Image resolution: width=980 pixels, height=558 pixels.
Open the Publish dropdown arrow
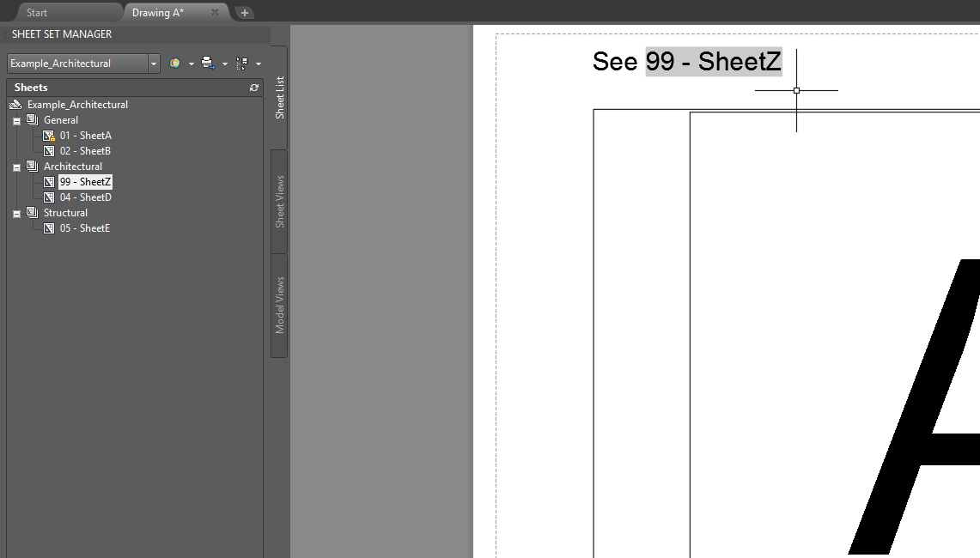click(x=224, y=63)
